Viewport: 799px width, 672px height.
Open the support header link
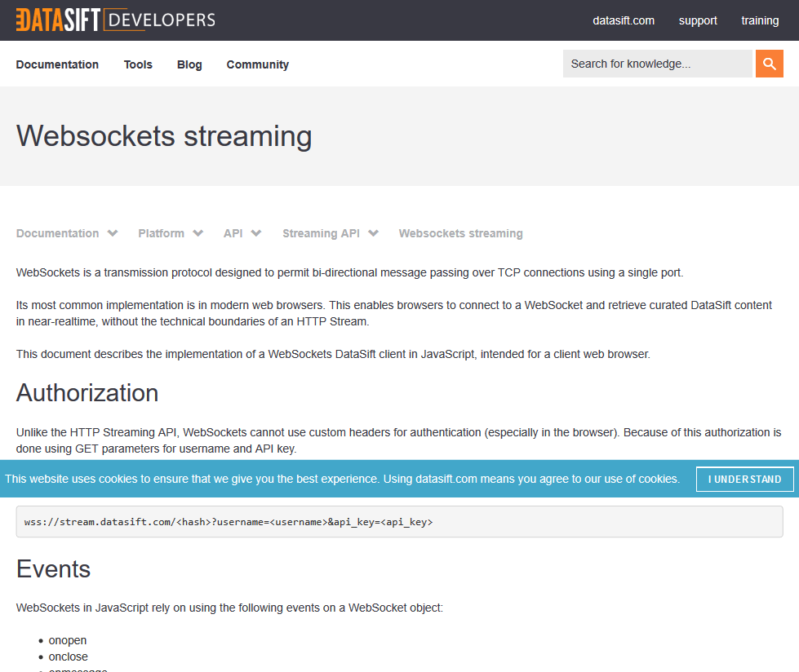(x=698, y=20)
